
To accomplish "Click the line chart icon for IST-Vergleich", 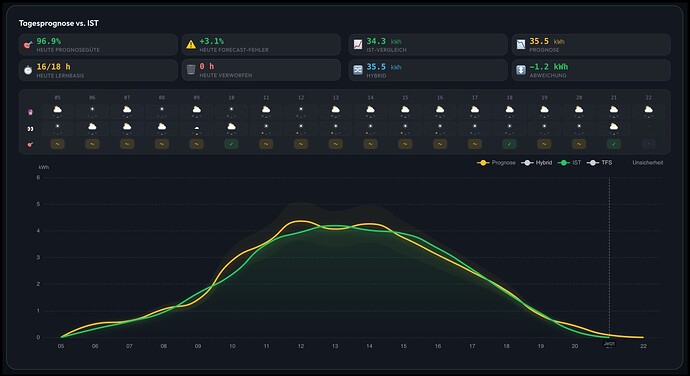I will [358, 44].
